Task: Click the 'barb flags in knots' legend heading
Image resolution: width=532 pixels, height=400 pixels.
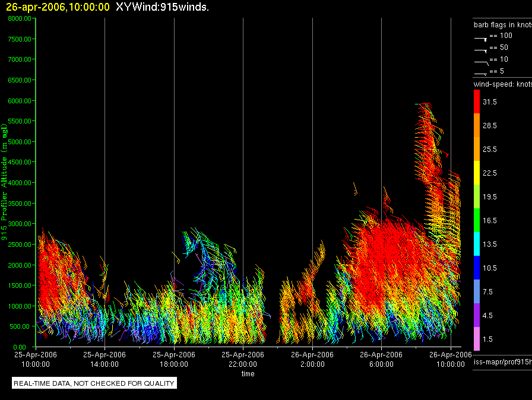Action: (x=503, y=25)
